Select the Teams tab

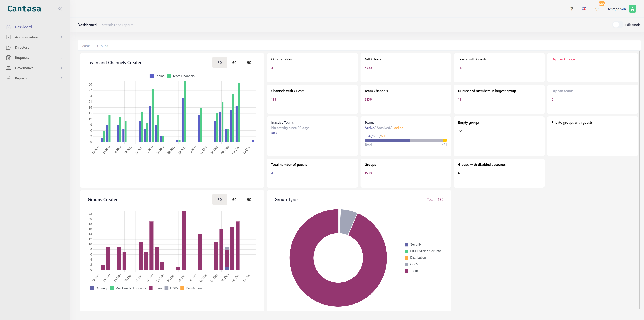pyautogui.click(x=85, y=46)
